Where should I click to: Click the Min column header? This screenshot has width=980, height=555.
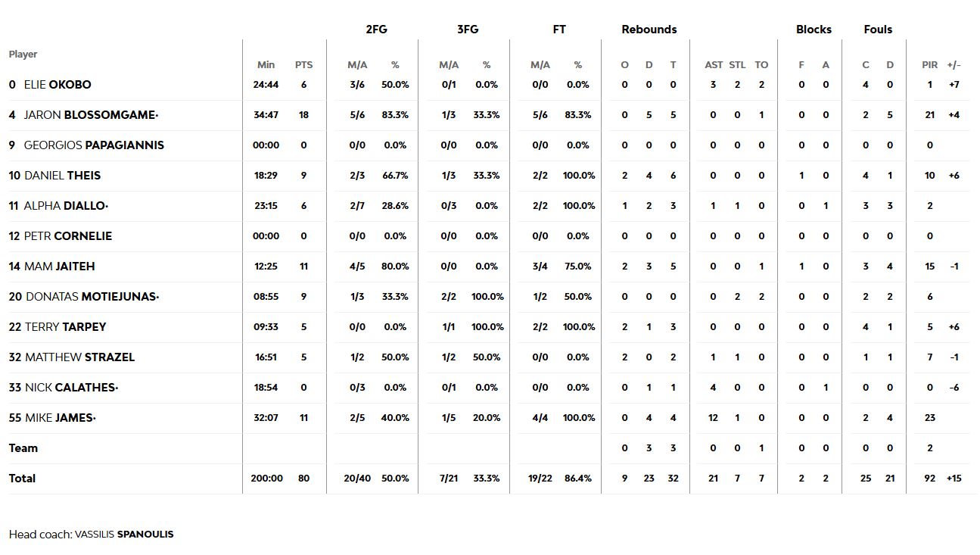(x=266, y=65)
